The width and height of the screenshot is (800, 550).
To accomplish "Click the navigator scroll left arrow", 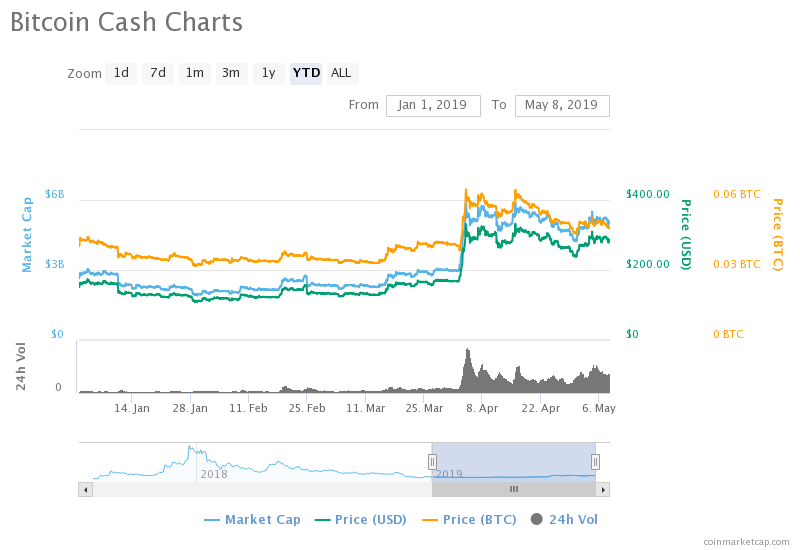I will click(85, 490).
